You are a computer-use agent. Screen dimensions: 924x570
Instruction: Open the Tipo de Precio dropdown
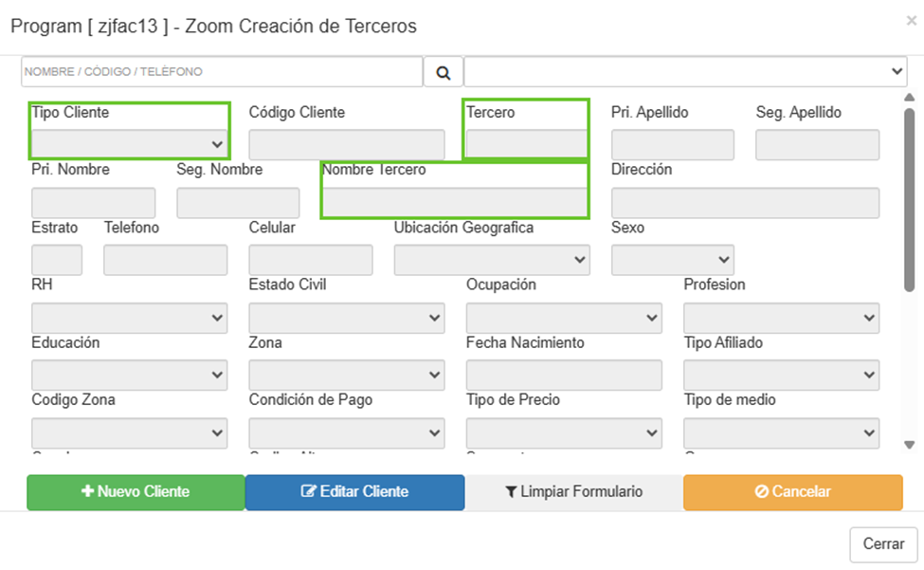(x=564, y=433)
